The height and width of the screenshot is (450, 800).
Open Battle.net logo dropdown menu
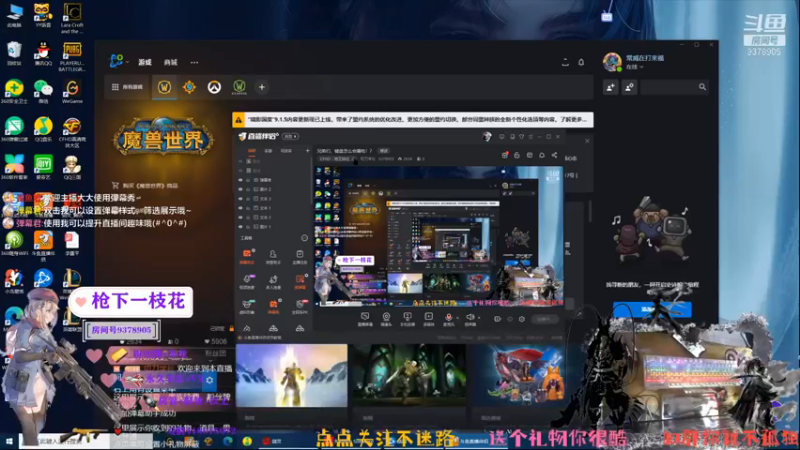point(119,62)
